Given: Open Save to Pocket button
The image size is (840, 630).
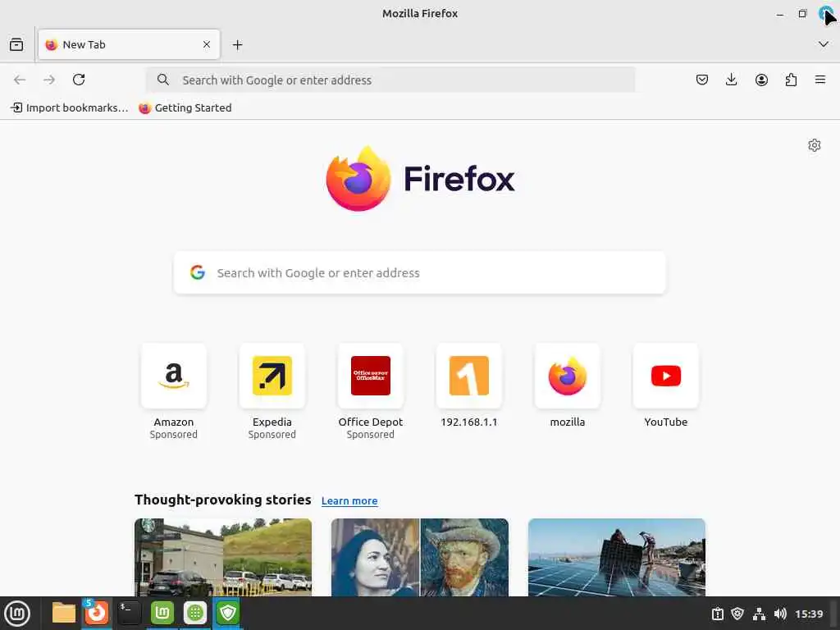Looking at the screenshot, I should [x=702, y=80].
